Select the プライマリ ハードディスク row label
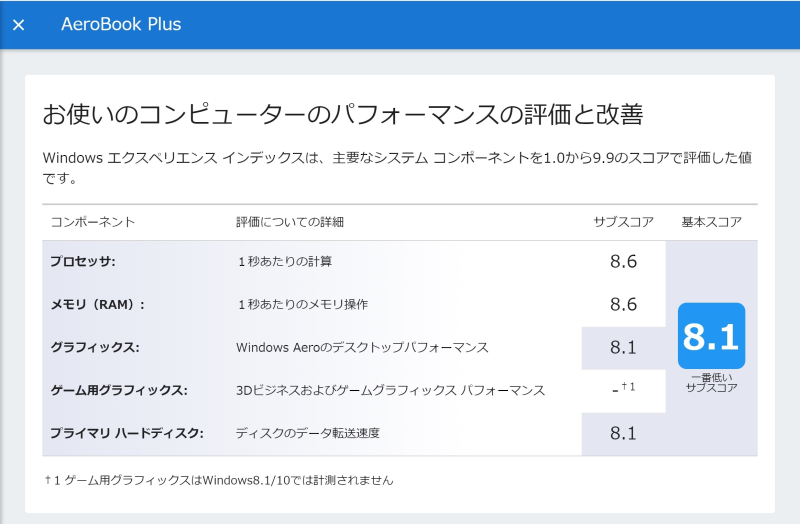The width and height of the screenshot is (800, 524). pyautogui.click(x=127, y=433)
